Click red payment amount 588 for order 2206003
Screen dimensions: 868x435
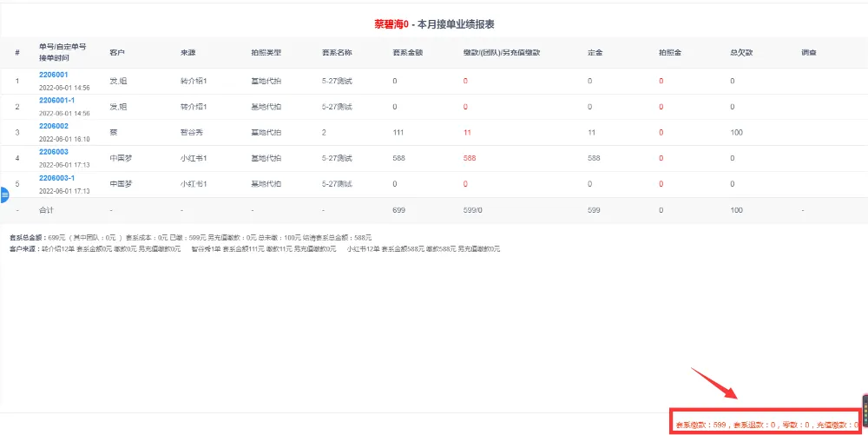click(x=470, y=159)
